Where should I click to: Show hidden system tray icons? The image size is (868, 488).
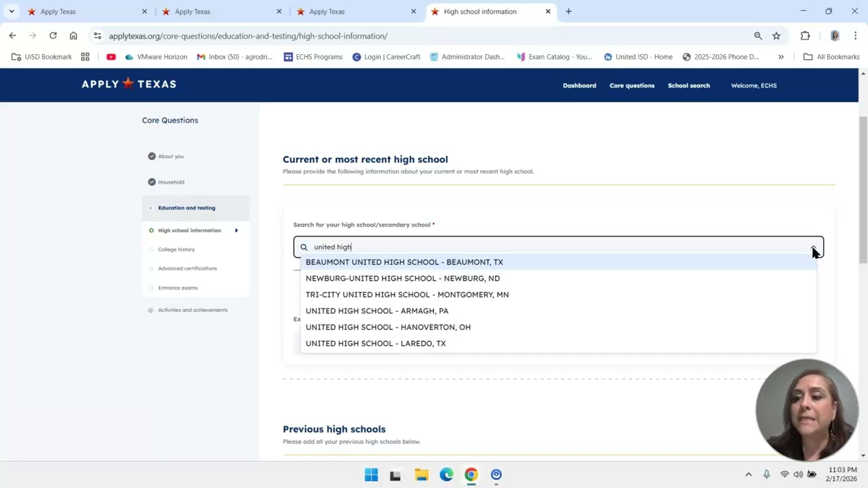(x=748, y=474)
